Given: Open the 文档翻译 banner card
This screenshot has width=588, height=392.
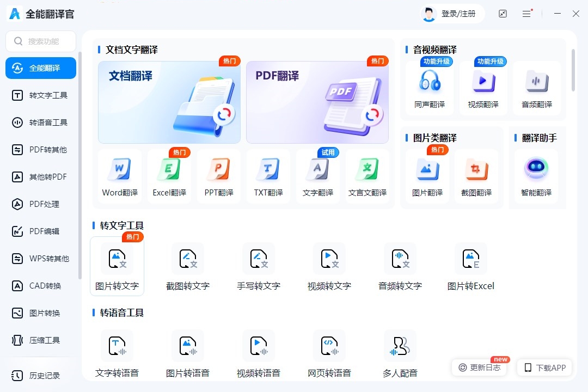Looking at the screenshot, I should 169,102.
